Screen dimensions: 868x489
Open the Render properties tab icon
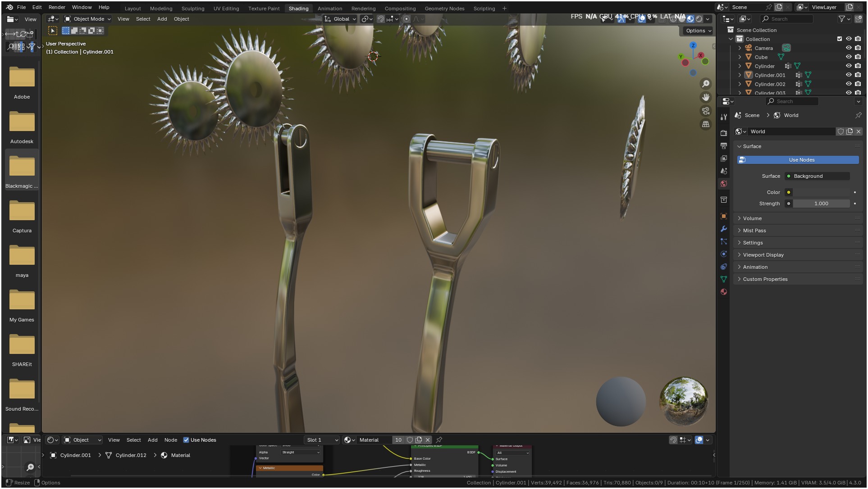724,133
